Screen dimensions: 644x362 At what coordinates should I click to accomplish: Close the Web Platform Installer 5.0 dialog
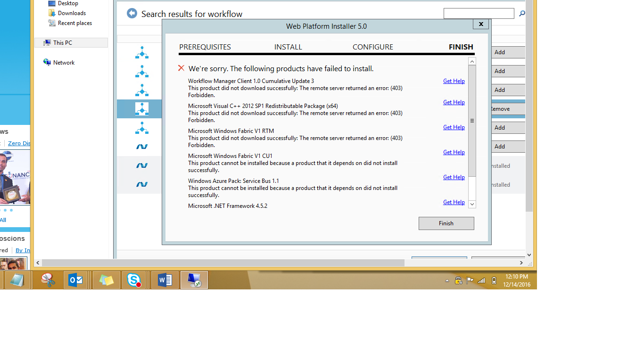[x=481, y=24]
